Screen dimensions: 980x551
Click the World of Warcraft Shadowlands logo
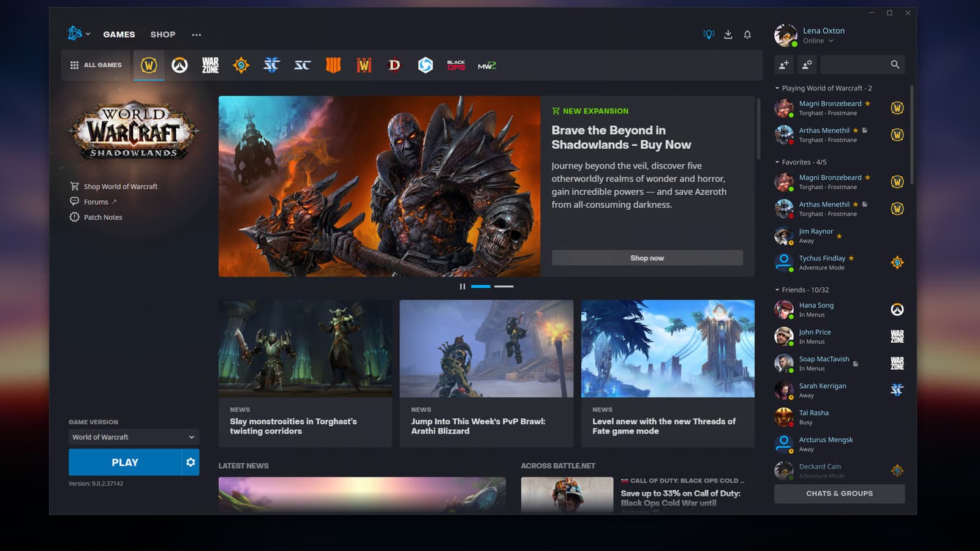(133, 132)
